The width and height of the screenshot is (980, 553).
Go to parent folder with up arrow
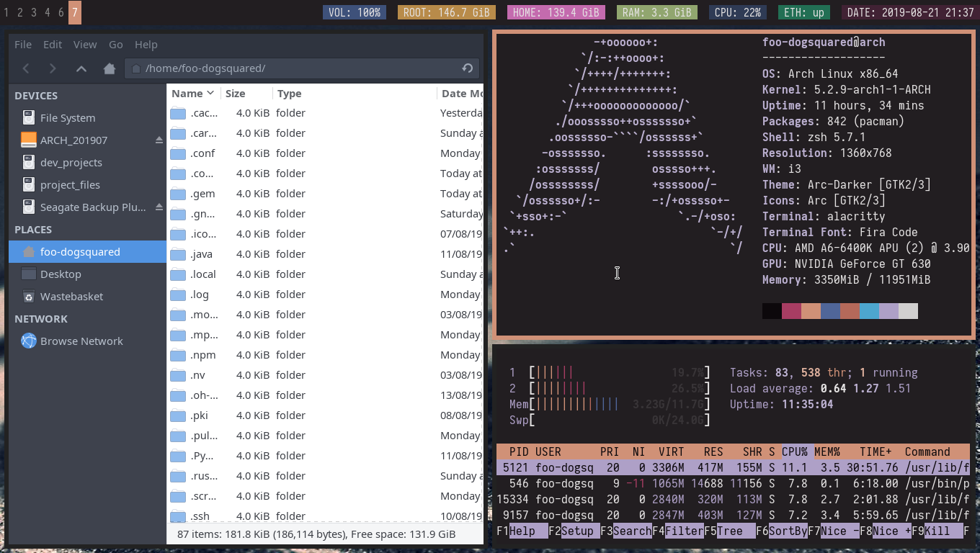point(81,68)
